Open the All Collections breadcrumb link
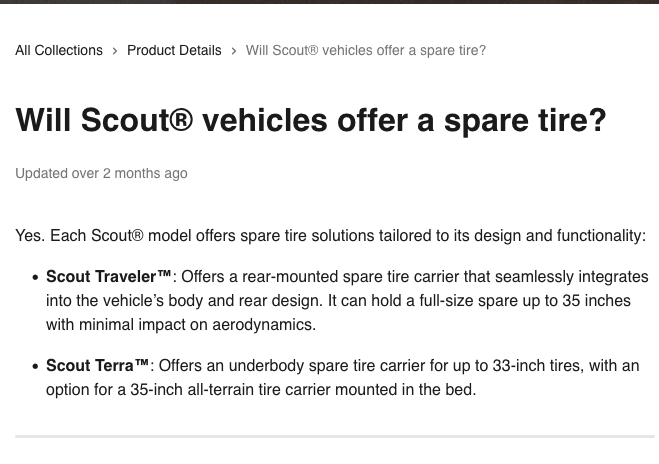Image resolution: width=659 pixels, height=464 pixels. (59, 50)
